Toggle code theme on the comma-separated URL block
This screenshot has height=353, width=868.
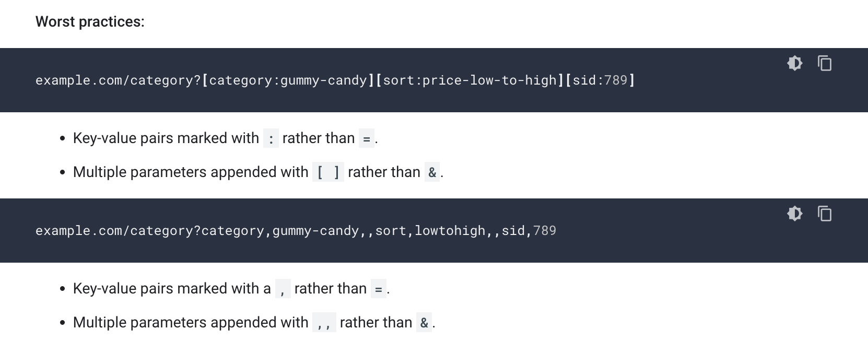794,214
